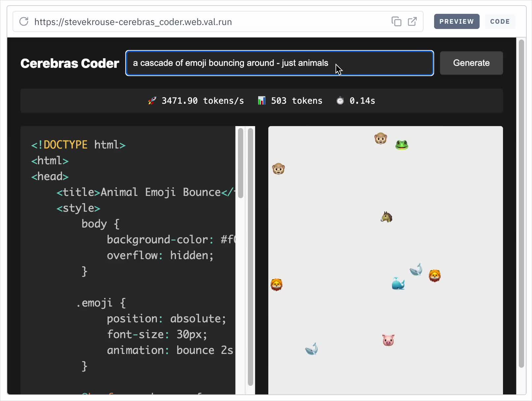Click the Cerebras Coder title
This screenshot has width=532, height=401.
pos(70,63)
